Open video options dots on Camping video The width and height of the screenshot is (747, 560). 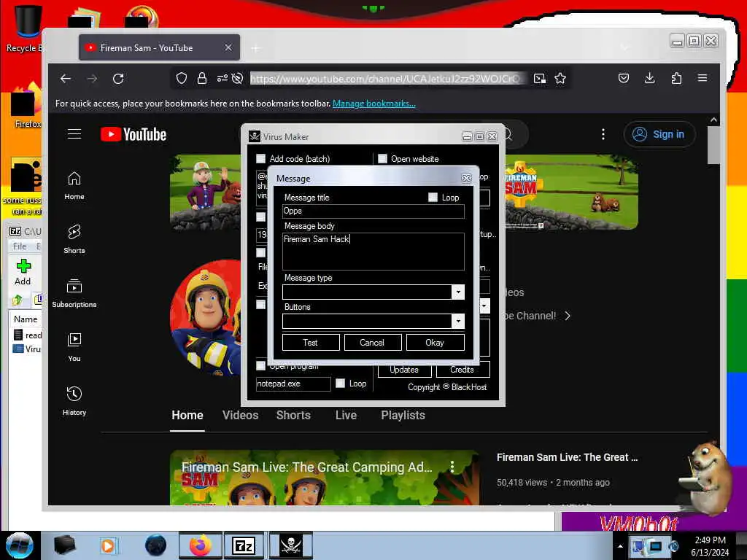[452, 467]
